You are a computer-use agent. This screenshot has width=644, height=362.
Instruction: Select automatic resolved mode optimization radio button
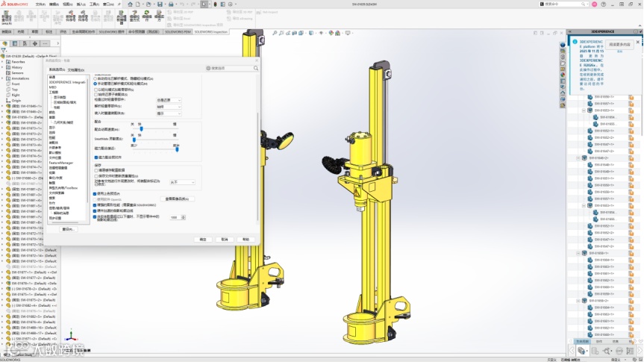[96, 78]
